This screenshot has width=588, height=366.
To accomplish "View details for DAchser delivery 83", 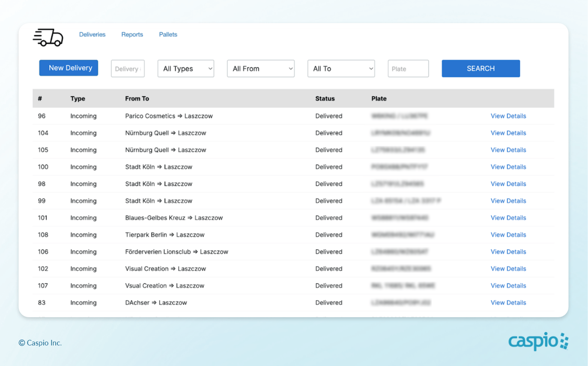I will coord(508,303).
